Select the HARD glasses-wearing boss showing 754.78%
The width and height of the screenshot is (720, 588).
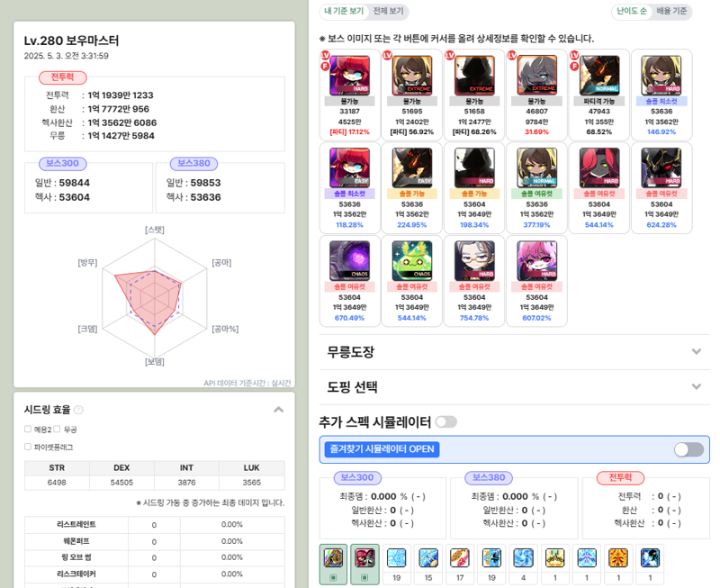pos(474,260)
